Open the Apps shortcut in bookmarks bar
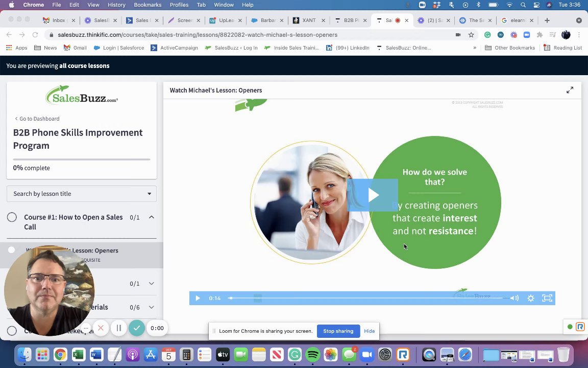Viewport: 588px width, 368px height. (17, 48)
